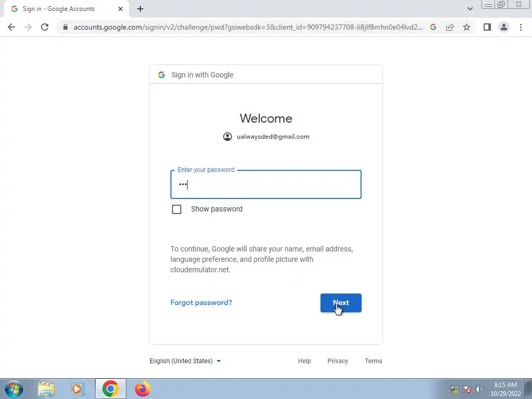The image size is (532, 399).
Task: Share this page icon
Action: coord(450,27)
